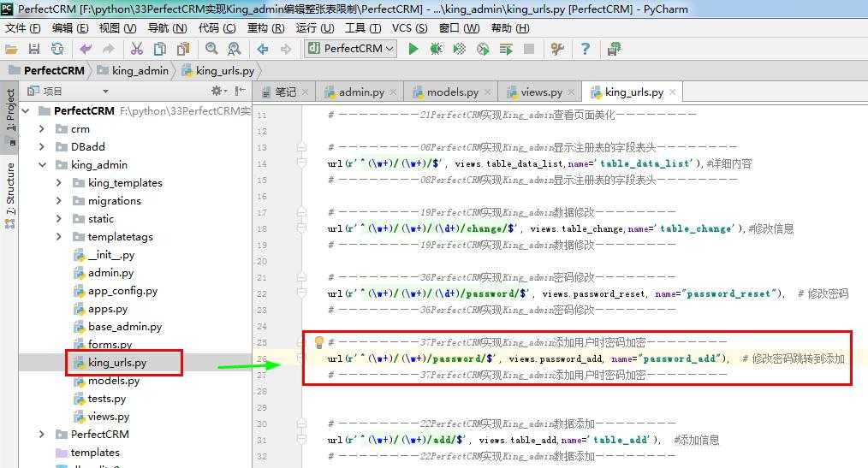Screen dimensions: 868x468
Task: Open PerfectCRM run configuration dropdown
Action: click(351, 49)
